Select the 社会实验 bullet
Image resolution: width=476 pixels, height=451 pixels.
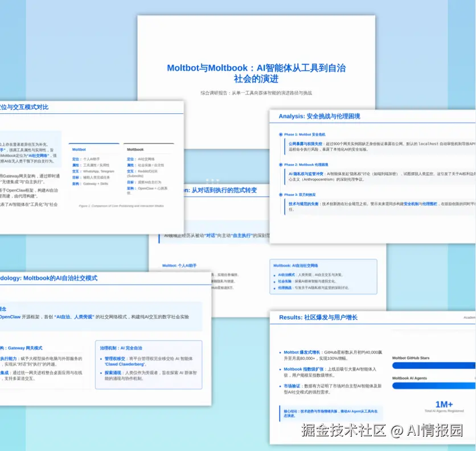pyautogui.click(x=306, y=281)
